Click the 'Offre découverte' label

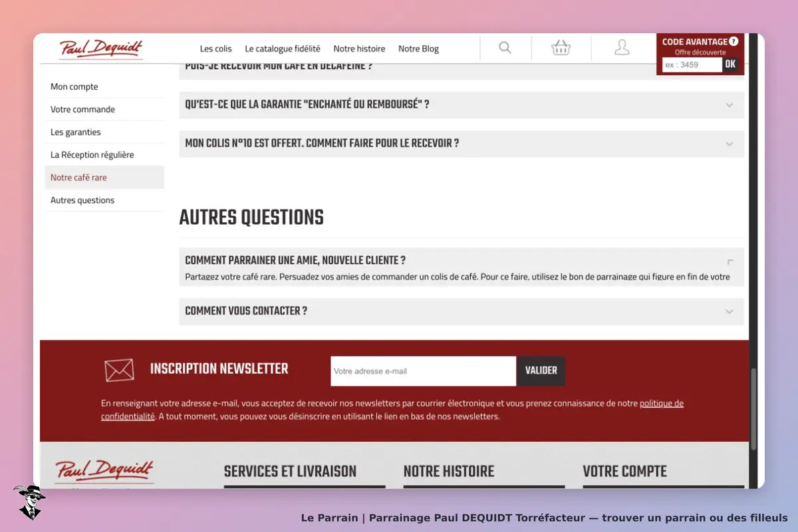point(700,52)
